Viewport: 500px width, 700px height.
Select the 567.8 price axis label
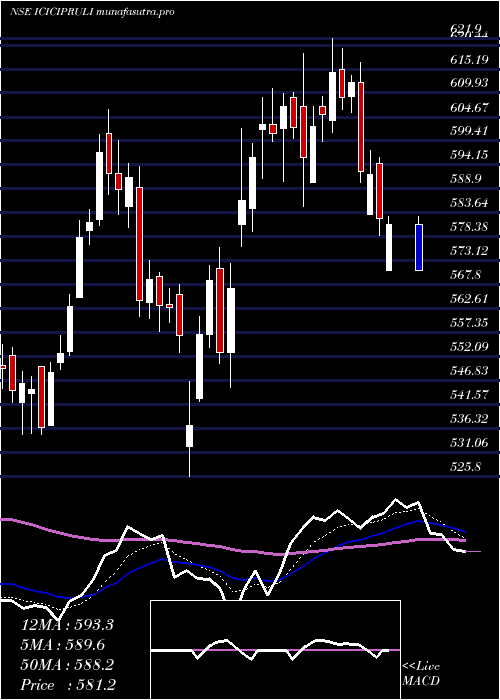tap(466, 275)
